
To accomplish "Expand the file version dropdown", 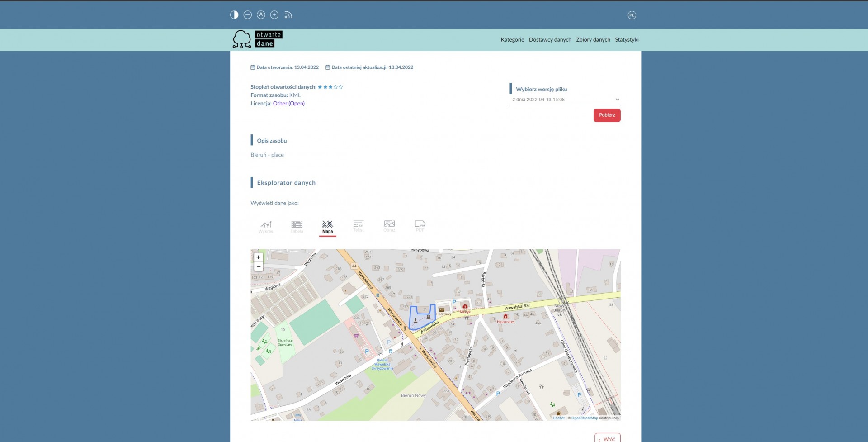I will [x=565, y=100].
